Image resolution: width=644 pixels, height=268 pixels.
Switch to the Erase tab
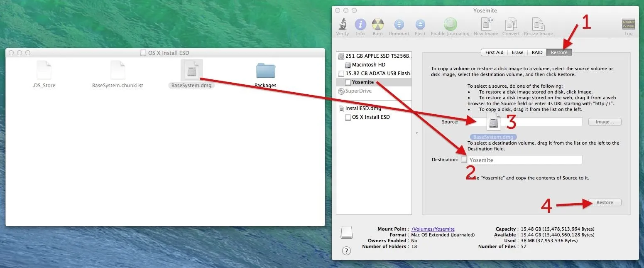click(x=517, y=52)
